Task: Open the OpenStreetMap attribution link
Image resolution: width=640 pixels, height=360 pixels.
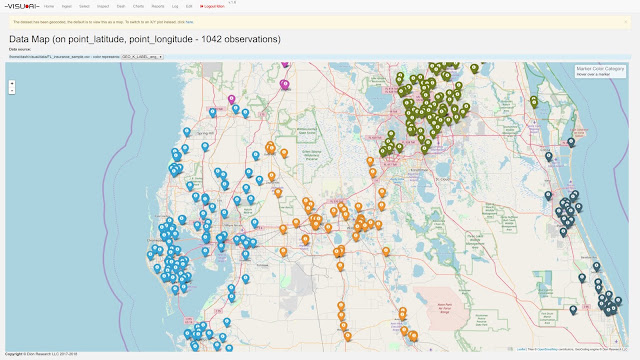Action: (x=547, y=349)
